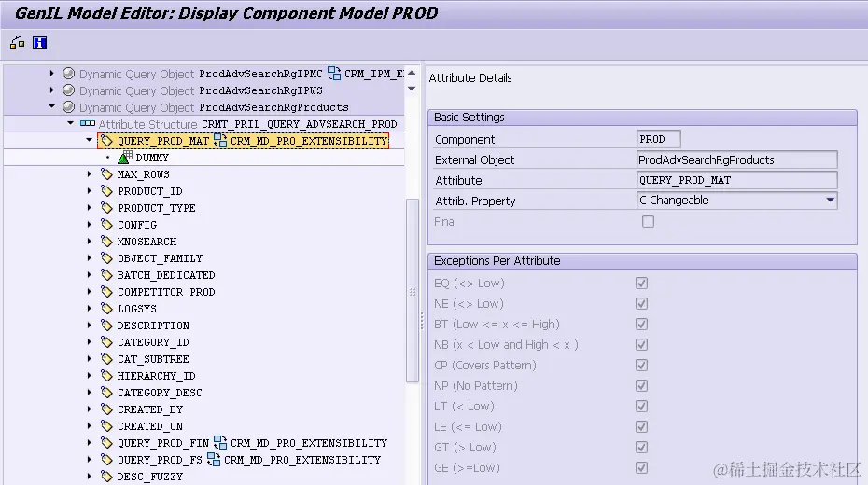This screenshot has height=485, width=868.
Task: Click the tag icon of PRODUCT_ID
Action: click(x=106, y=191)
